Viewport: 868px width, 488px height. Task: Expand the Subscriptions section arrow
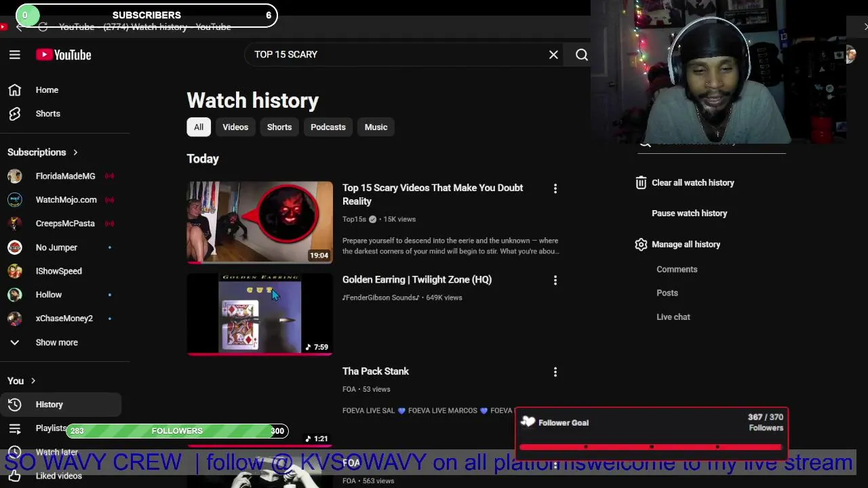pyautogui.click(x=75, y=152)
